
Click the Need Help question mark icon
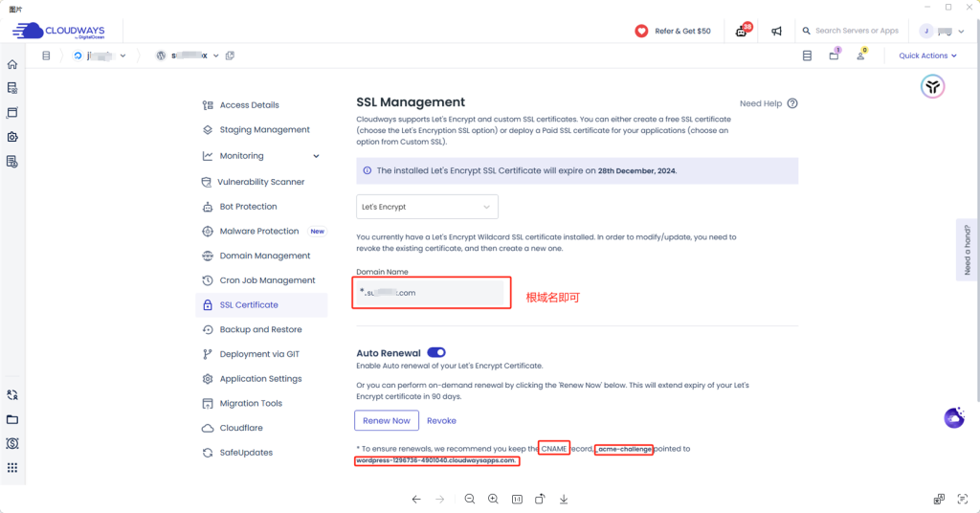point(792,103)
